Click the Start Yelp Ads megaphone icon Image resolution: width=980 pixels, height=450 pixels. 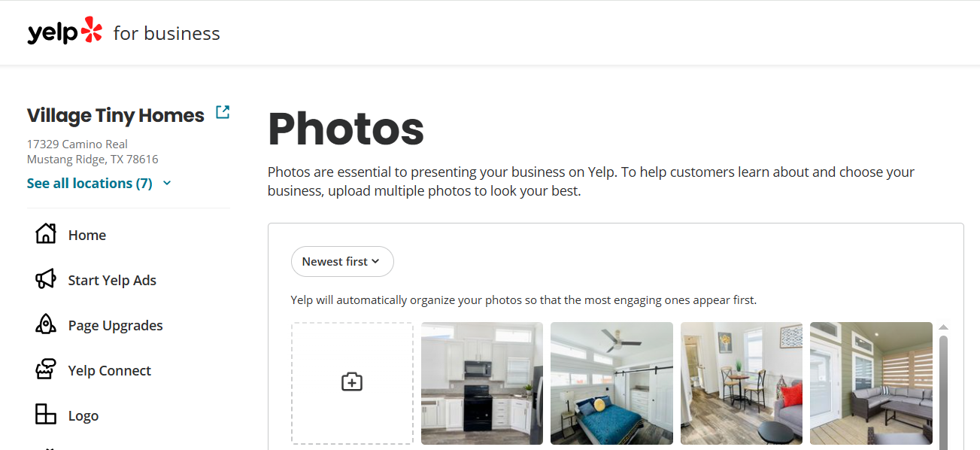[46, 279]
